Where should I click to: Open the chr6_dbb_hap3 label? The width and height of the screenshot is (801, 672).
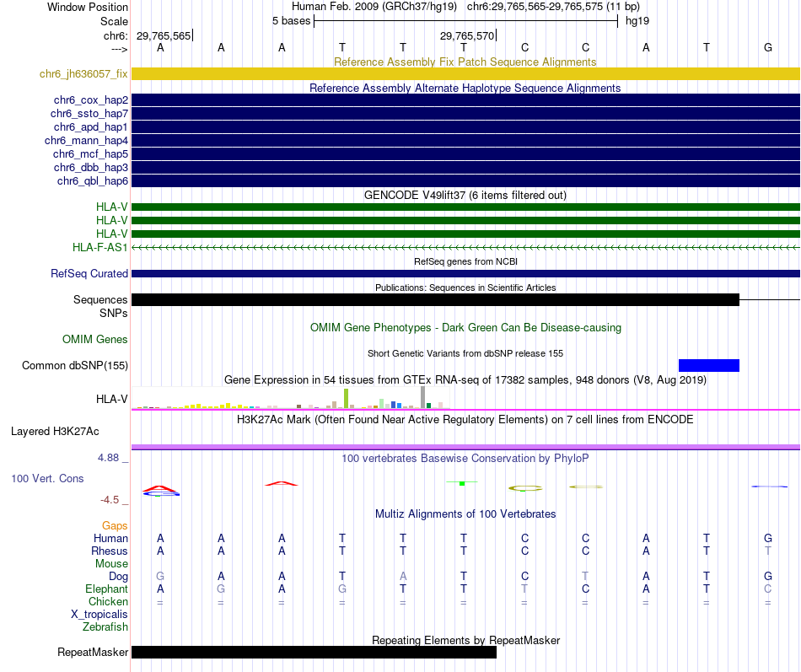pyautogui.click(x=91, y=167)
